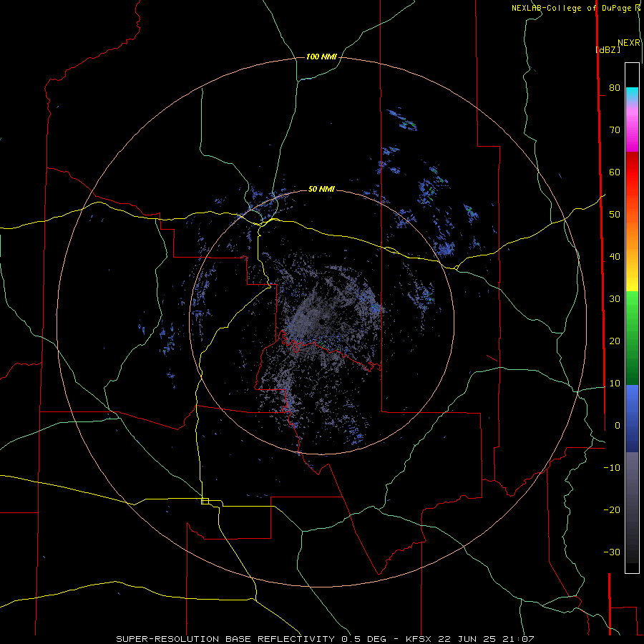
Task: Click the blue band of the color scale
Action: pos(632,418)
